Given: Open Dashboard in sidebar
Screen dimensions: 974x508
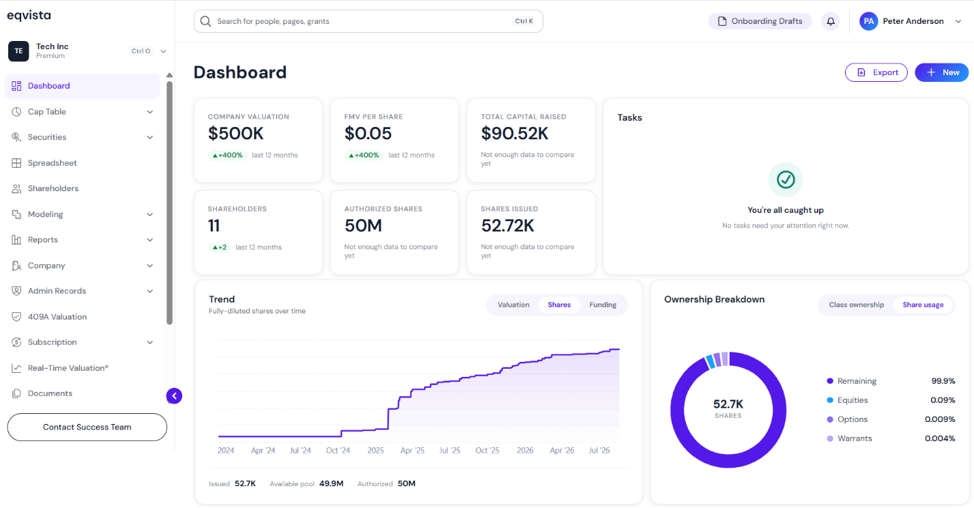Looking at the screenshot, I should tap(82, 86).
